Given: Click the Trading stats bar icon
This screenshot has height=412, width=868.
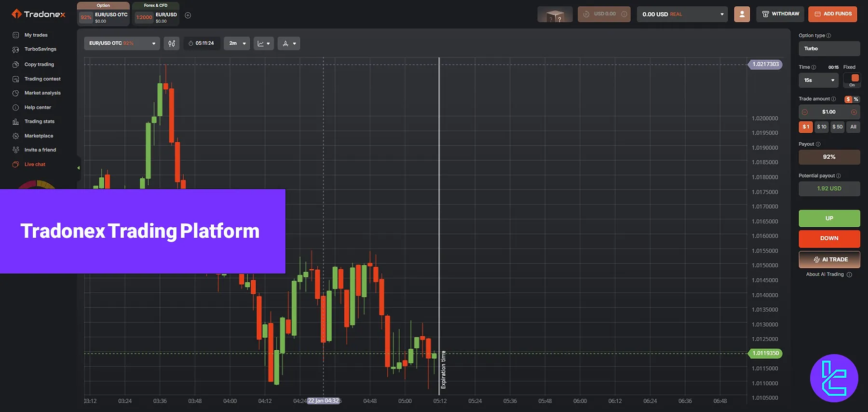Looking at the screenshot, I should pos(16,122).
